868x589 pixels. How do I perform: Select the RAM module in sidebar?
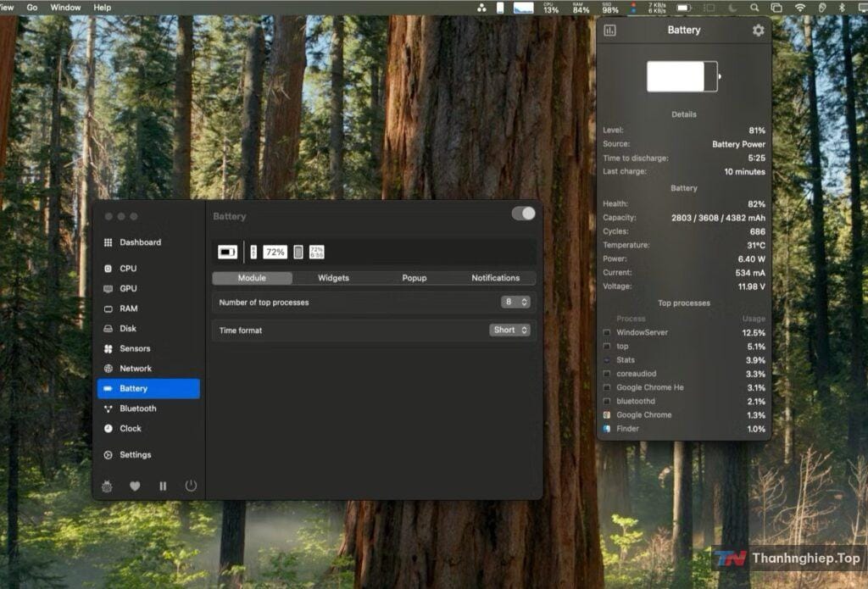coord(148,308)
